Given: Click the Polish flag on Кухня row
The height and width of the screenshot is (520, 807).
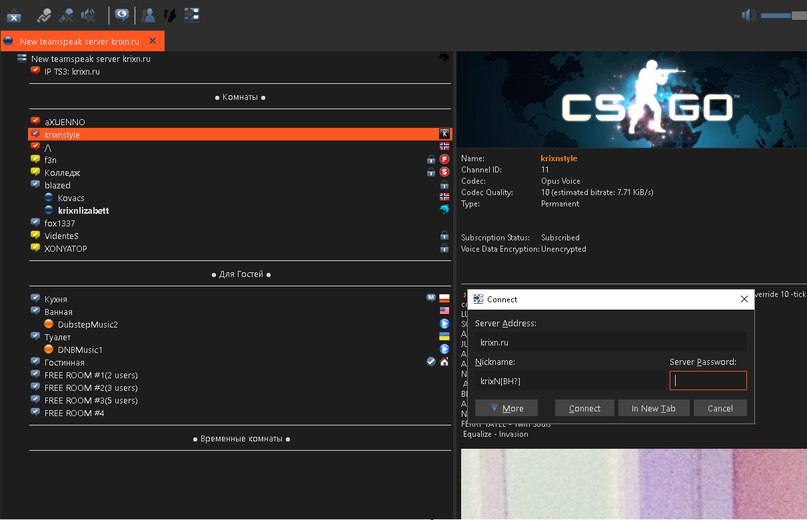Looking at the screenshot, I should 445,298.
